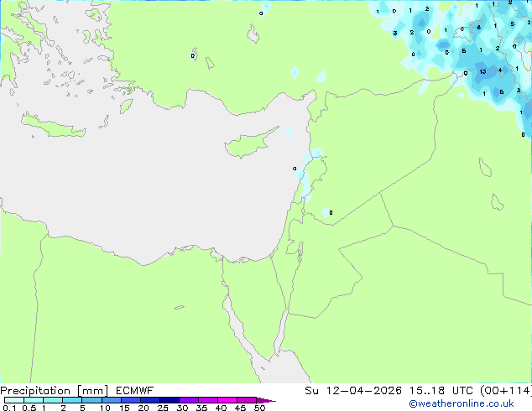Screen dimensions: 532x411
Task: Click the 20–25 mm dark blue swatch
Action: (x=149, y=400)
